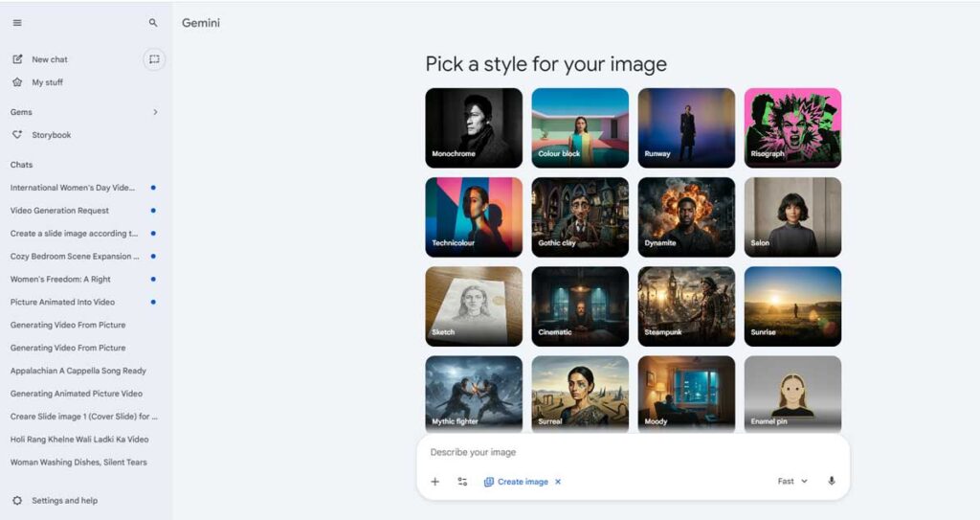980x520 pixels.
Task: Click the sidebar search icon
Action: tap(153, 23)
